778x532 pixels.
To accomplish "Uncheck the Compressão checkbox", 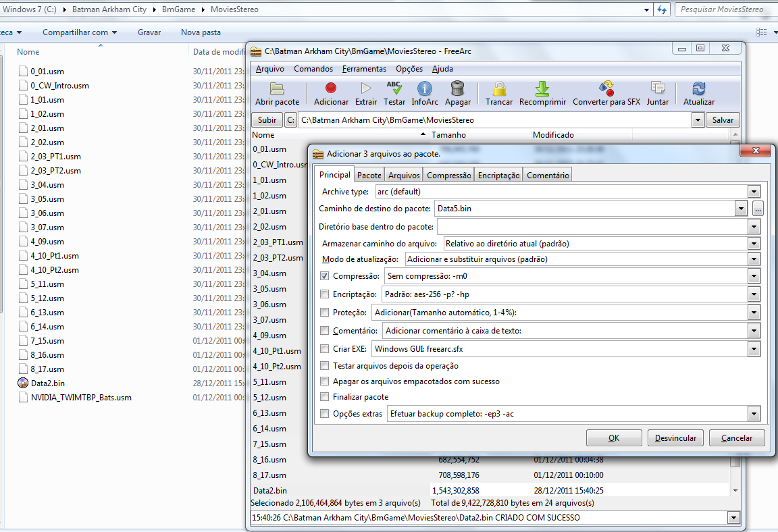I will pyautogui.click(x=324, y=275).
